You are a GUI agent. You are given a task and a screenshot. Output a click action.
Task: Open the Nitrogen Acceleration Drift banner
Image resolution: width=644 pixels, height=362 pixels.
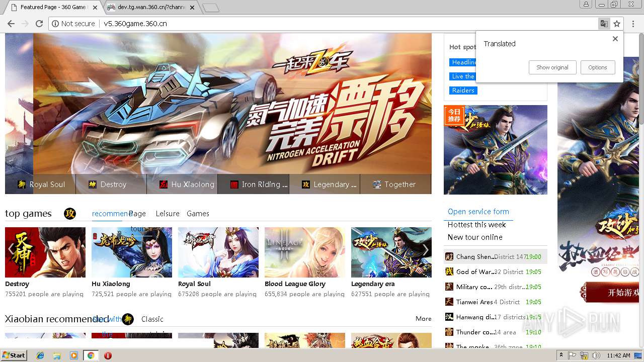[x=232, y=104]
